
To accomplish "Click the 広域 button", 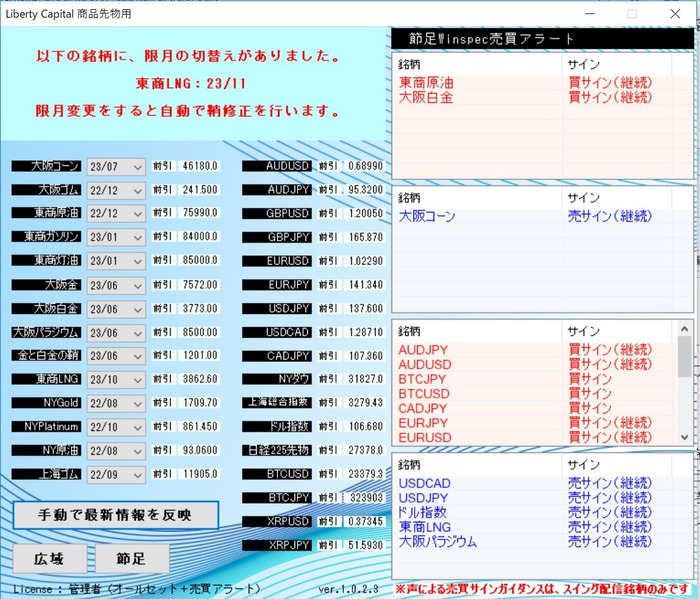I will point(50,558).
